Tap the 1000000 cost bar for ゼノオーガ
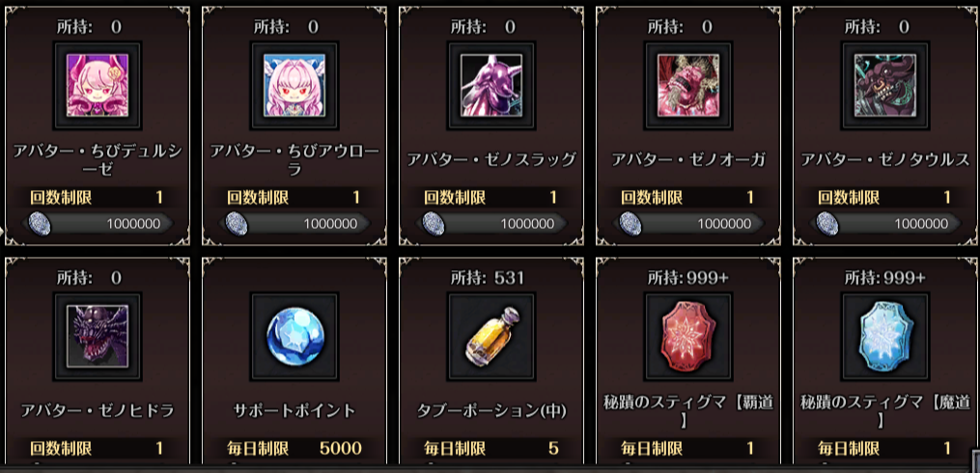This screenshot has height=473, width=980. point(688,224)
